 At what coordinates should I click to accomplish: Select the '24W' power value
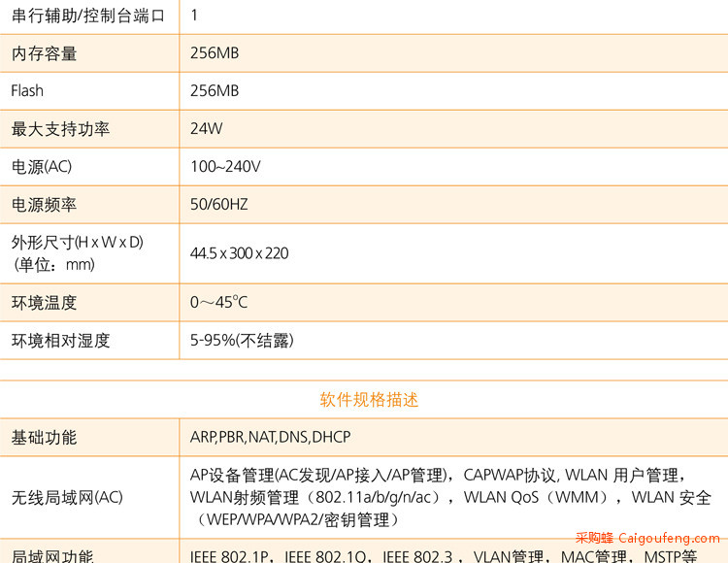tap(206, 128)
